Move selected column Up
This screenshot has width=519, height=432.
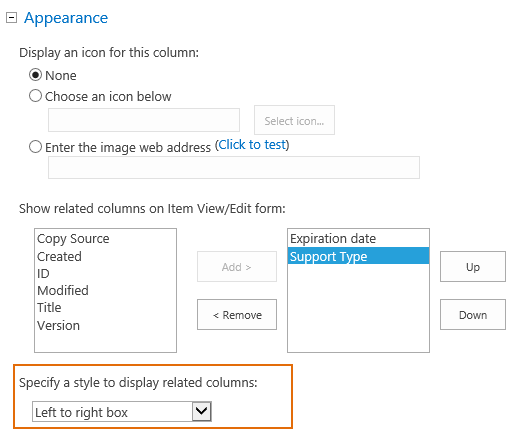pyautogui.click(x=473, y=267)
